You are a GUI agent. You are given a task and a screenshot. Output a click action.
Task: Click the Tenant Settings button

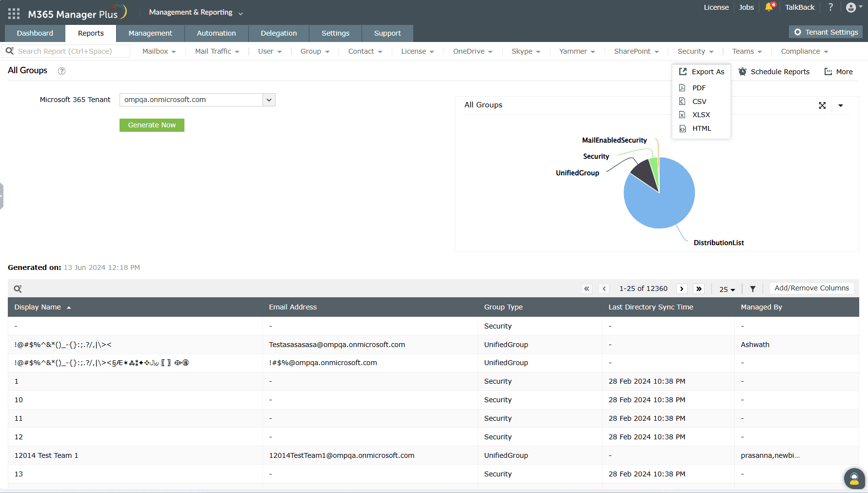coord(826,32)
